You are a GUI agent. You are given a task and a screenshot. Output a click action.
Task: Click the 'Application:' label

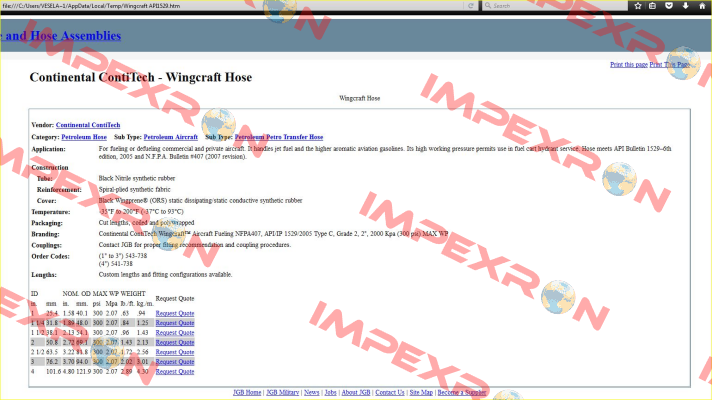coord(48,149)
